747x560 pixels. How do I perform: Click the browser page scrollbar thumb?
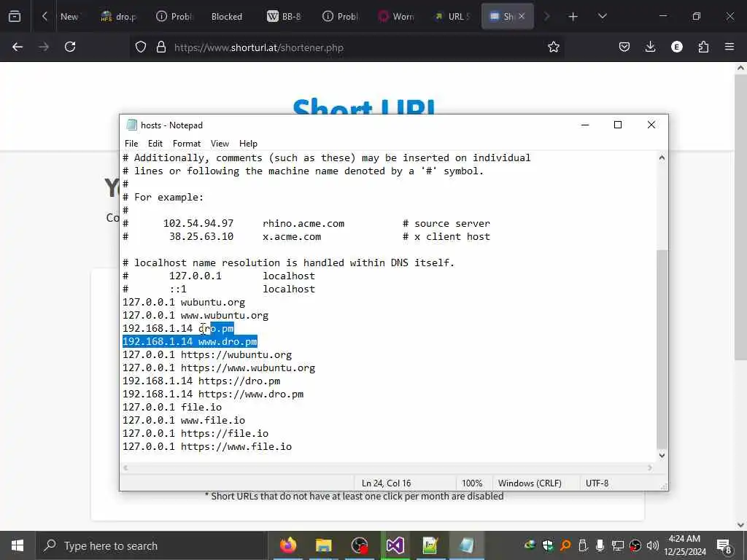(740, 217)
